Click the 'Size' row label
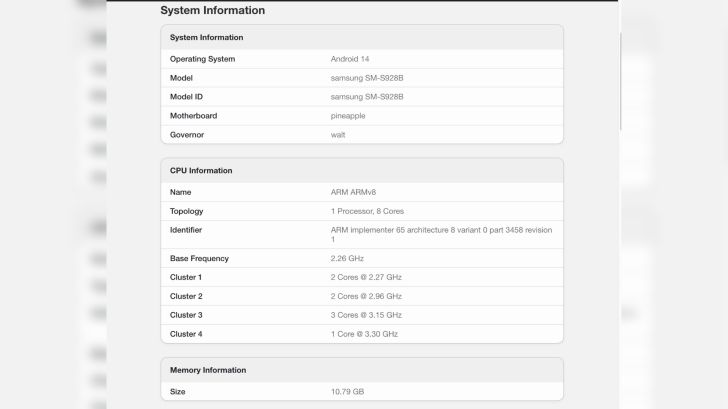 [177, 391]
